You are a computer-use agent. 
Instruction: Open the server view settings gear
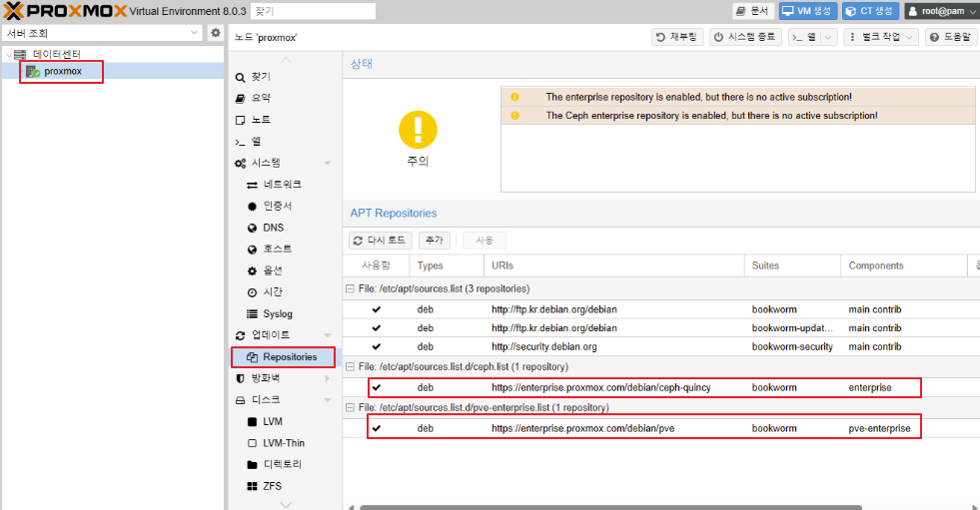point(216,33)
